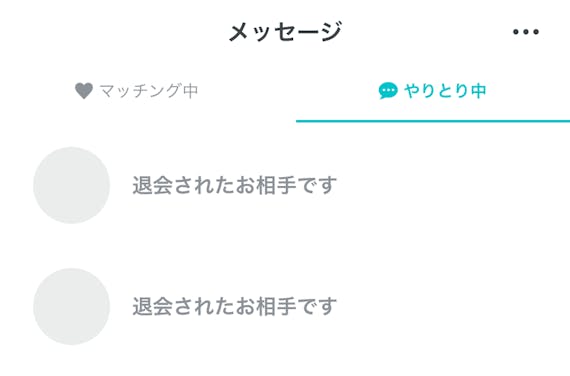The height and width of the screenshot is (376, 570).
Task: Open the top gray placeholder avatar
Action: (72, 185)
